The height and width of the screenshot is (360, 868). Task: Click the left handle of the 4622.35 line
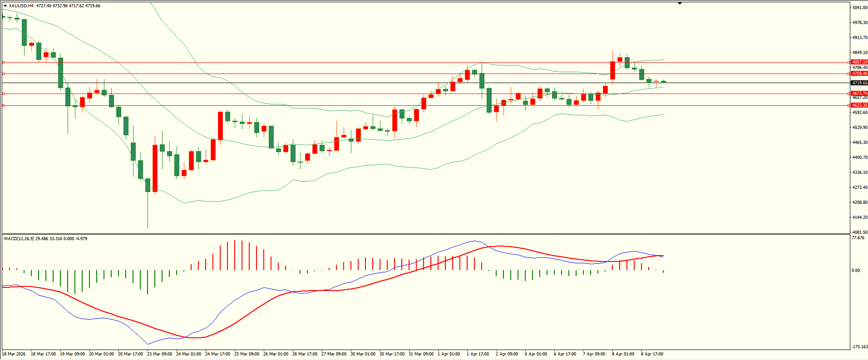coord(4,105)
